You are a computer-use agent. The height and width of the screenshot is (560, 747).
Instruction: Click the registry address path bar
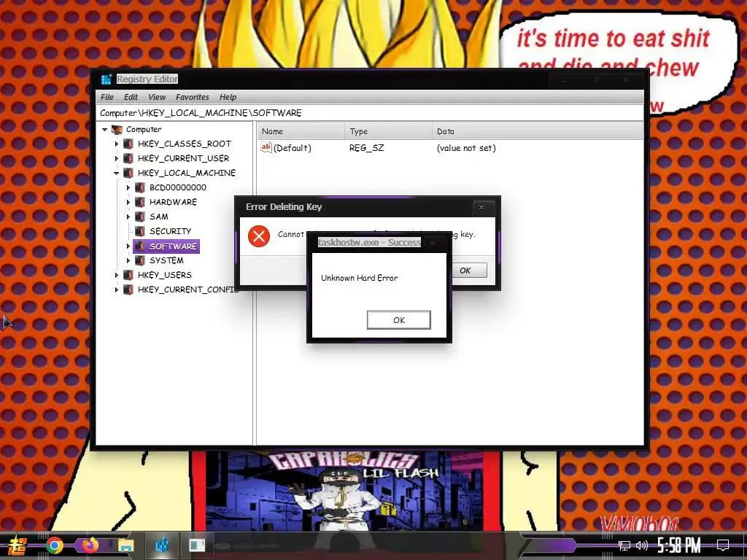tap(370, 113)
